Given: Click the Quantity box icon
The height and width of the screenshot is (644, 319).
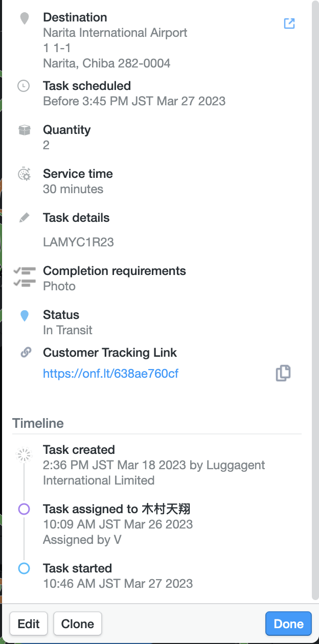Looking at the screenshot, I should point(24,130).
